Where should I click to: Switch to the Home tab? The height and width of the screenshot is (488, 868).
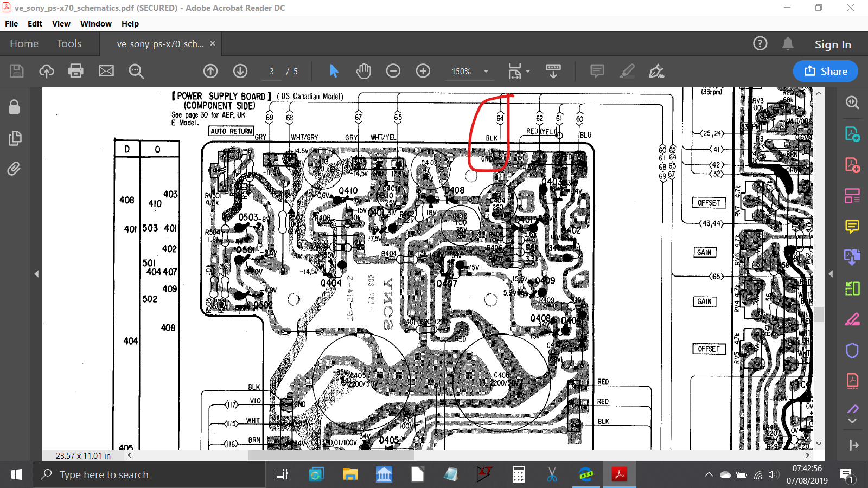point(24,43)
